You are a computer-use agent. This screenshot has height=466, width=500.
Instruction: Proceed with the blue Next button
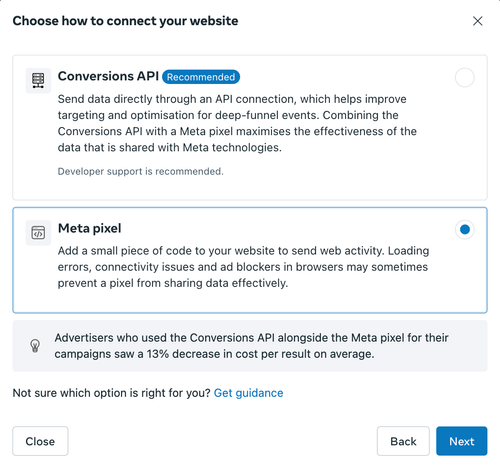[462, 441]
